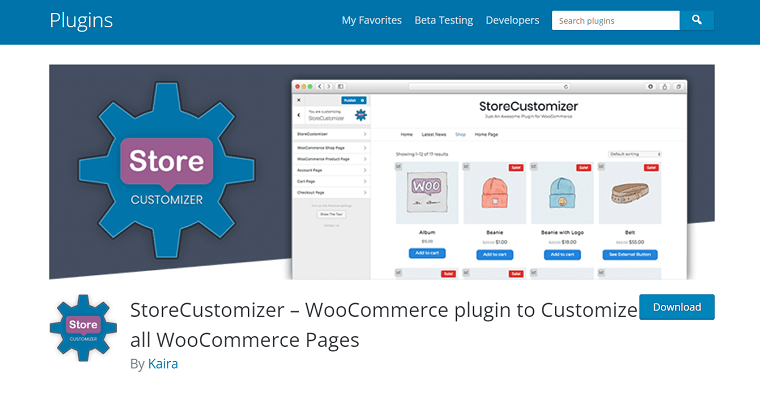Open author Kaira's profile
Image resolution: width=760 pixels, height=395 pixels.
pos(163,363)
